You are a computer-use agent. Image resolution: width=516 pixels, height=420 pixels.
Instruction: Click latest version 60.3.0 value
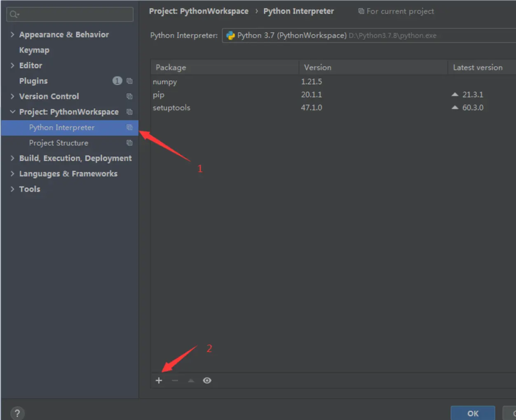point(473,108)
